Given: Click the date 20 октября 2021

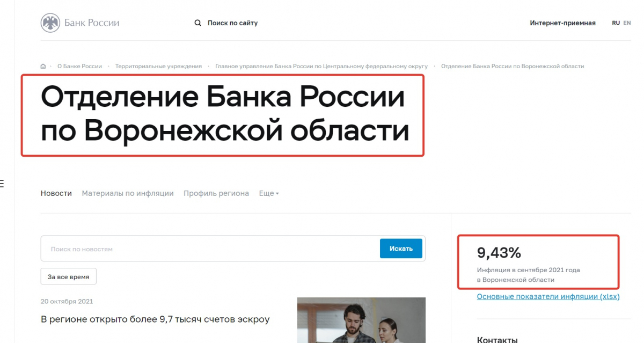Looking at the screenshot, I should click(x=67, y=301).
